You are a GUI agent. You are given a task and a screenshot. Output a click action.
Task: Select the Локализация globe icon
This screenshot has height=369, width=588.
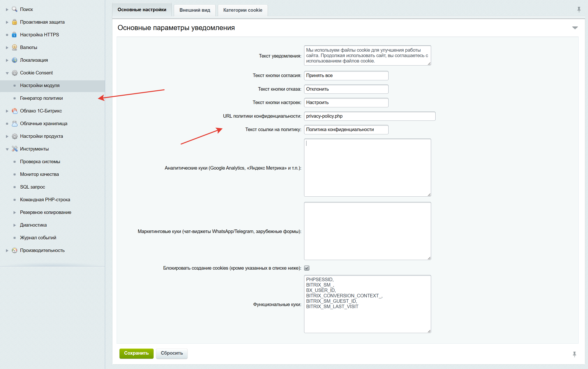click(14, 60)
